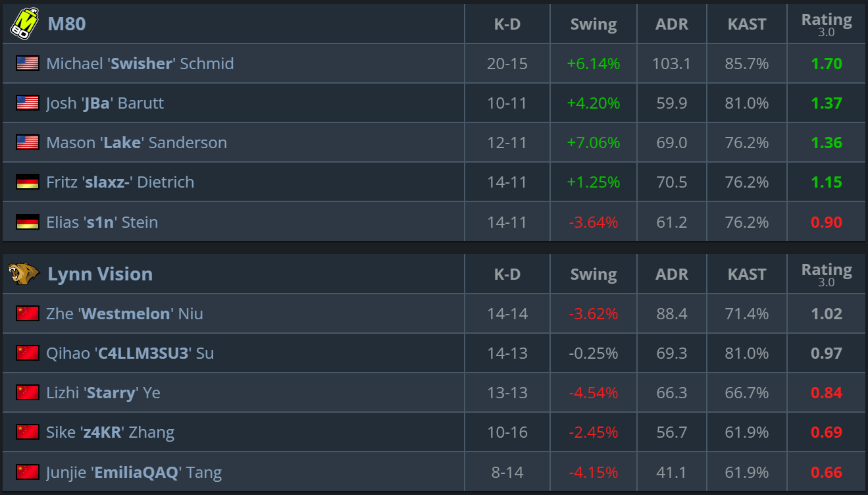Sort M80 table by Swing column
The height and width of the screenshot is (495, 868).
pyautogui.click(x=594, y=24)
